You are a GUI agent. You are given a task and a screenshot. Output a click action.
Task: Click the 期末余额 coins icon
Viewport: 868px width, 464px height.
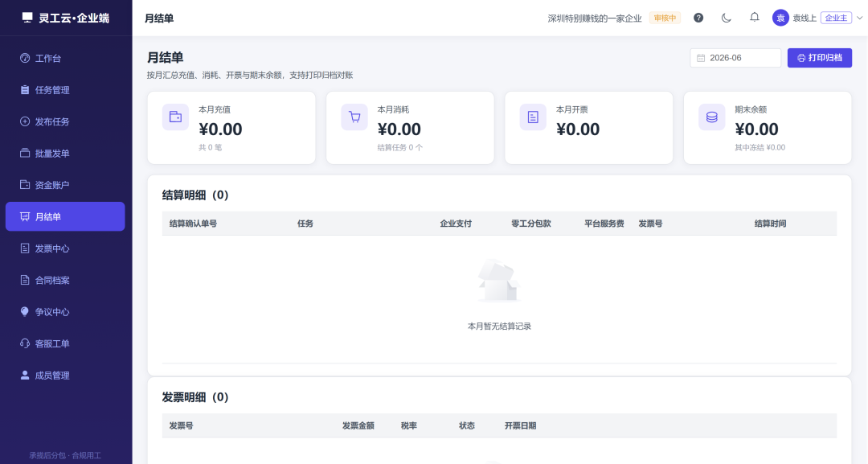click(712, 117)
